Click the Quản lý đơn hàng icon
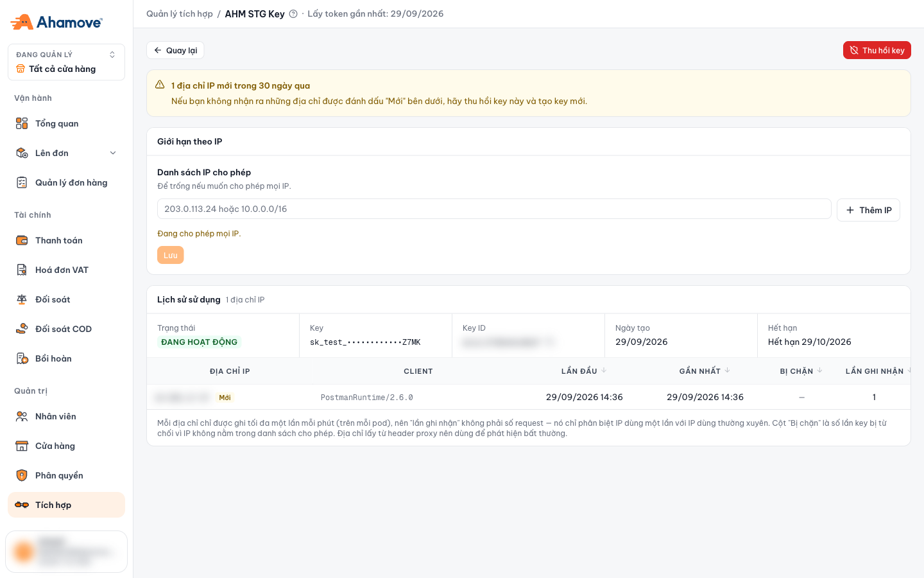The image size is (924, 578). point(22,182)
